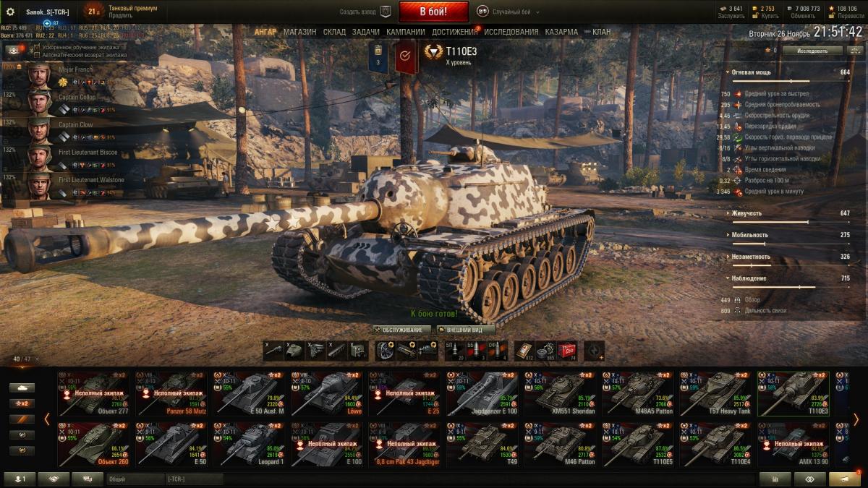Click the battle booster plus slot
The image size is (868, 488).
tap(594, 350)
